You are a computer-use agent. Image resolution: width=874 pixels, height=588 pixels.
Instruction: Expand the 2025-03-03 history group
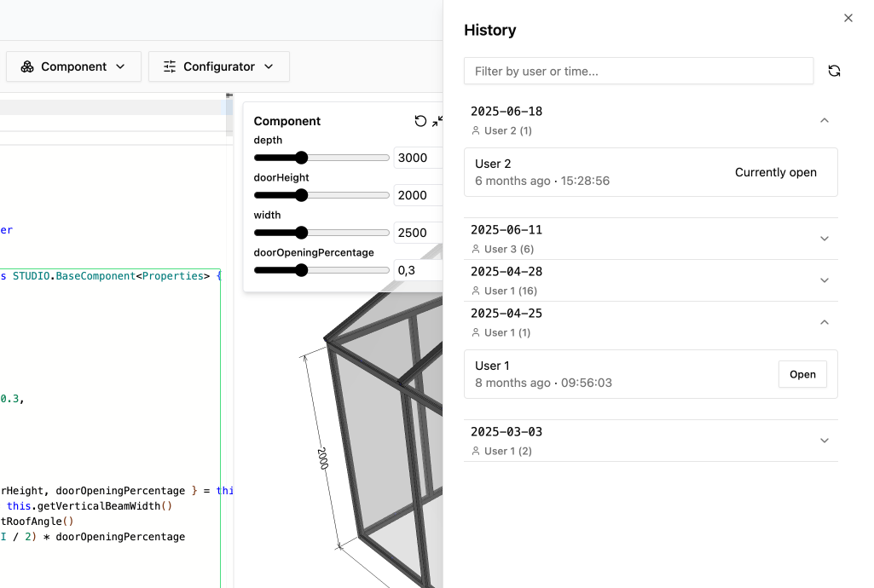(824, 441)
